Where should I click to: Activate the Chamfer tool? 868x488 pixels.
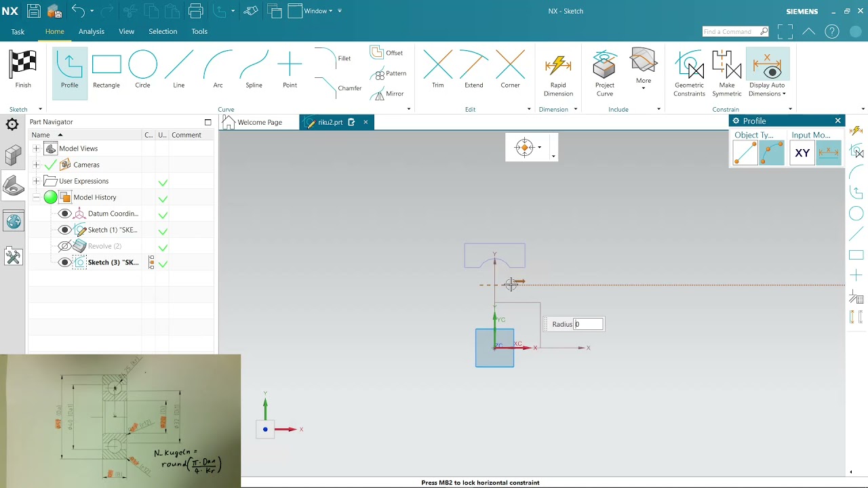point(339,87)
